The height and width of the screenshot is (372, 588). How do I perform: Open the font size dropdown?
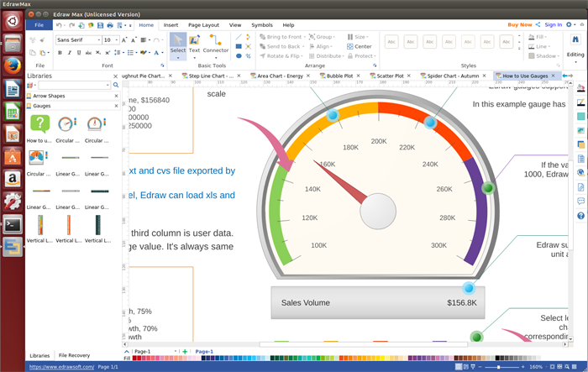[117, 39]
